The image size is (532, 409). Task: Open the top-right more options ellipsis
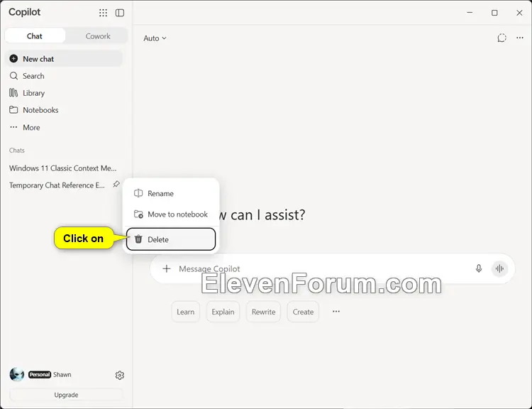(520, 38)
